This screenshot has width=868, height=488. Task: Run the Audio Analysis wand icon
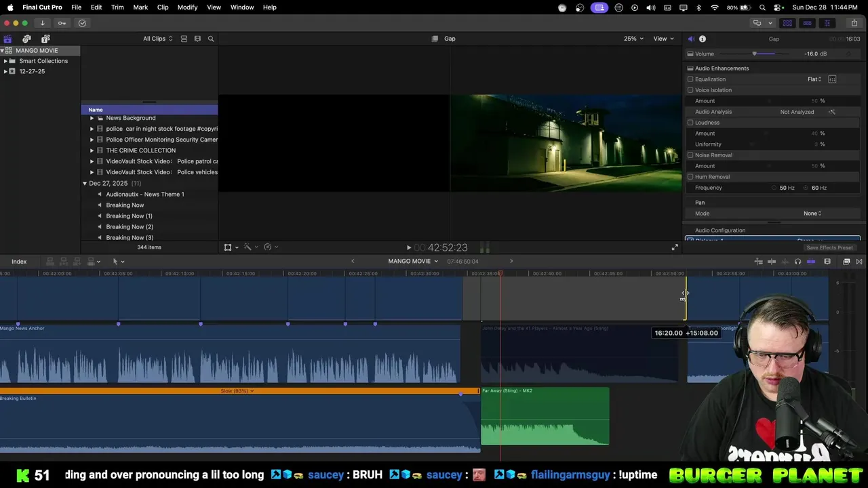[832, 112]
